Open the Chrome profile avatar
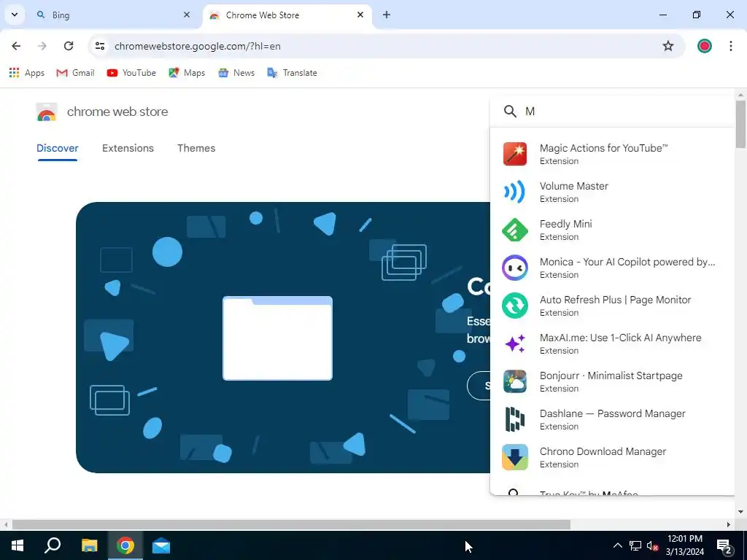This screenshot has height=560, width=747. [705, 46]
